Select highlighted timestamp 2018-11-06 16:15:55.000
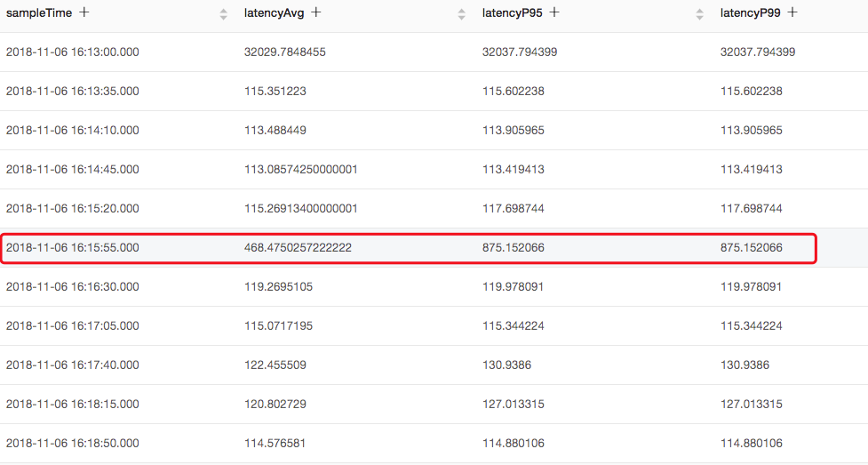Screen dimensions: 868x465 click(73, 248)
